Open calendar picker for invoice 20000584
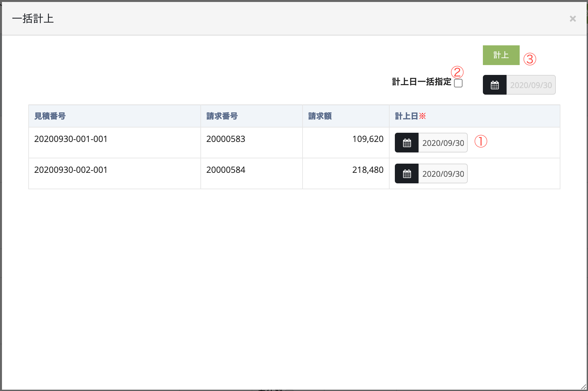This screenshot has width=588, height=391. point(407,174)
